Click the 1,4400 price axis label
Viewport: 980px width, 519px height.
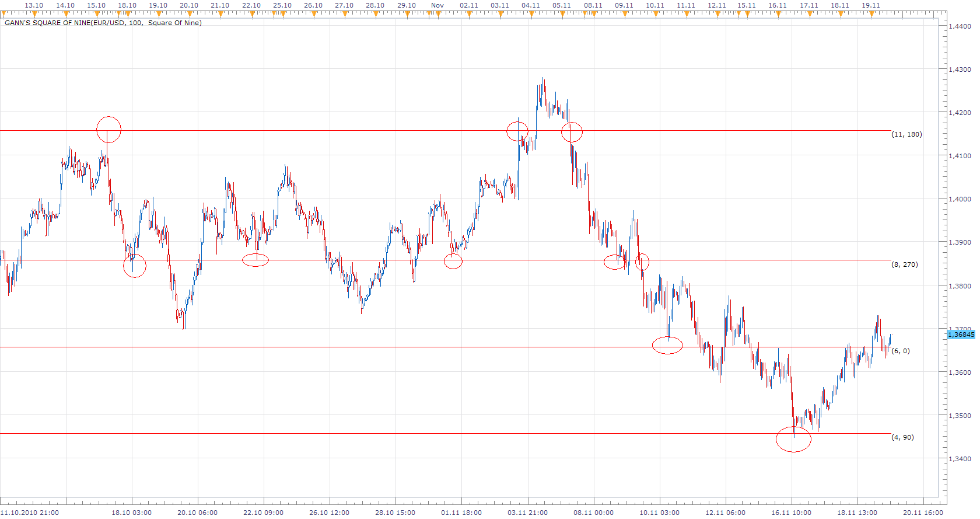pos(960,26)
